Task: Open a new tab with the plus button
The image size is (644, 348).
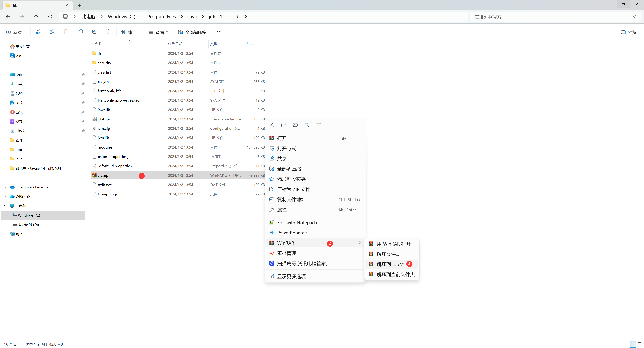Action: 79,5
